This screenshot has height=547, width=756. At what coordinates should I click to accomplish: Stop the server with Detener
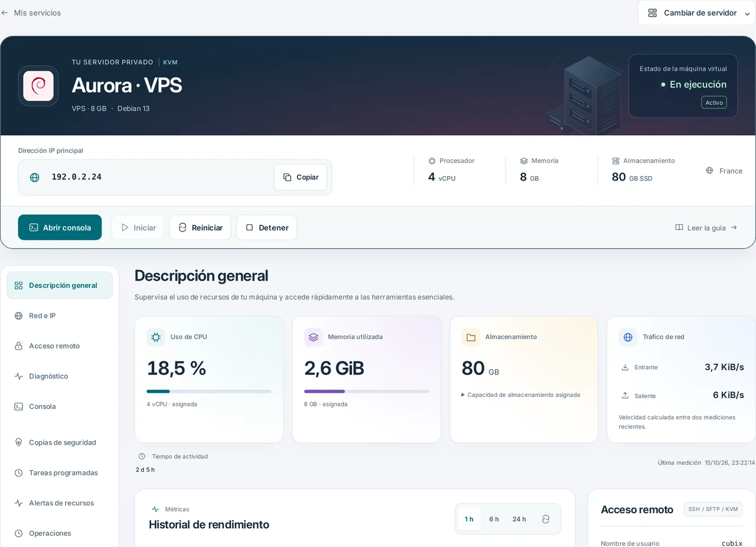pos(266,227)
